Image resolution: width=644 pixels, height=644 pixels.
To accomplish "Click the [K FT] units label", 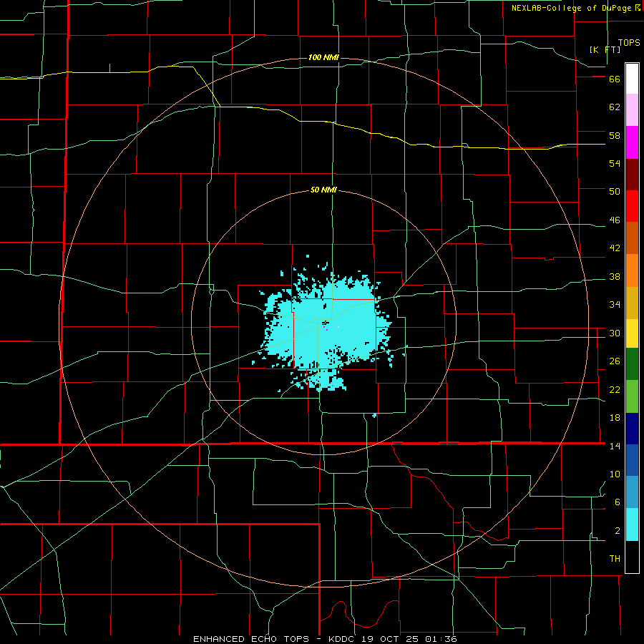I will click(x=605, y=49).
